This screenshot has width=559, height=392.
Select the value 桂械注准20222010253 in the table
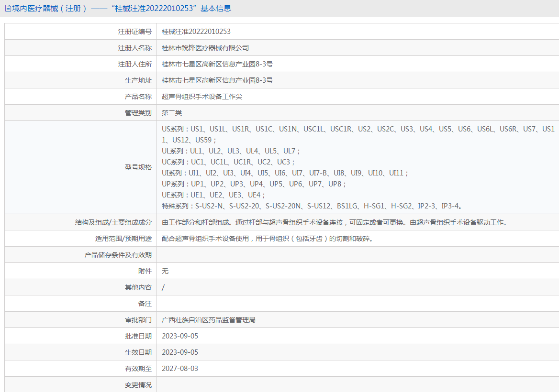tap(196, 32)
